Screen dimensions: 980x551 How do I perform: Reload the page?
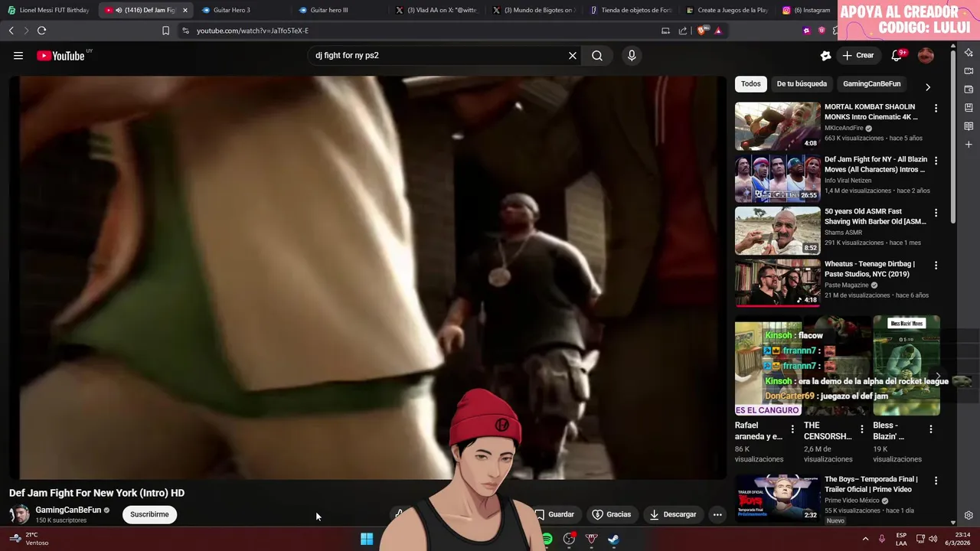tap(41, 31)
